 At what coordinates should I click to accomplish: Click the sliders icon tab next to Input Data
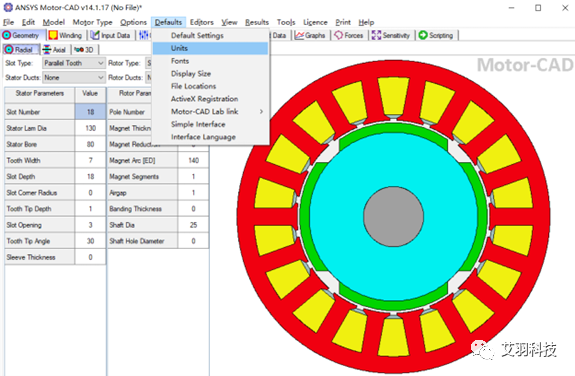coord(144,35)
